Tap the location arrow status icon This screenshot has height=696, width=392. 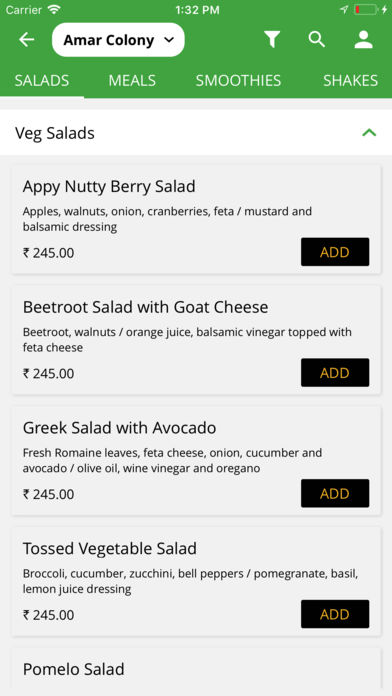pyautogui.click(x=344, y=10)
